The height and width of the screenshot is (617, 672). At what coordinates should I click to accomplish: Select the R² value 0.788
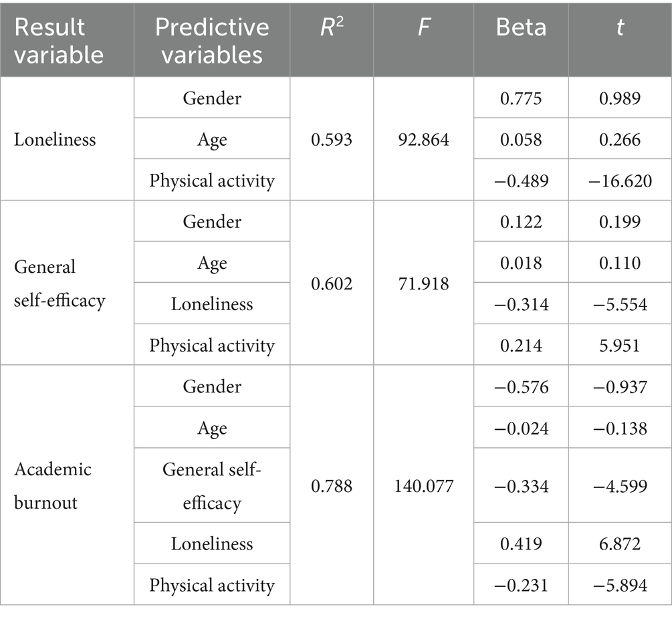(x=331, y=485)
